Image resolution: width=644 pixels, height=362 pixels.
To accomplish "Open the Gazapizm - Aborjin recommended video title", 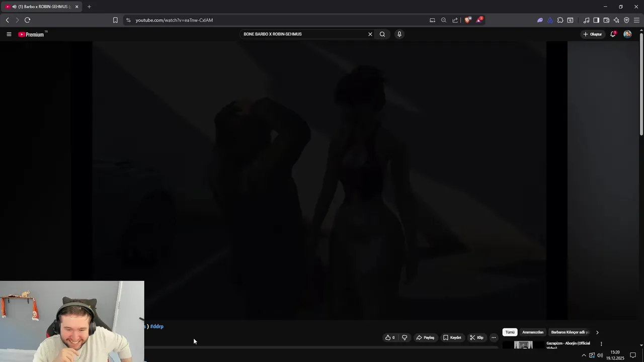I will click(x=568, y=345).
